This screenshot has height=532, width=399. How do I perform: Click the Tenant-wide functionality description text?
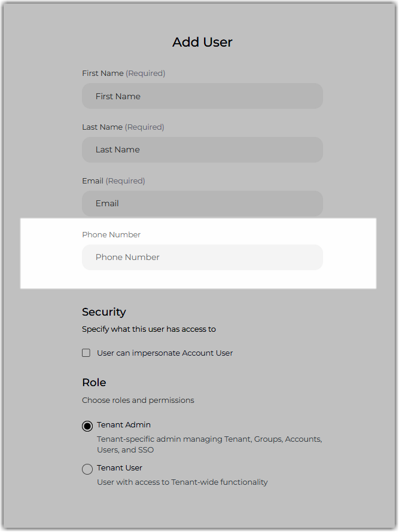[x=182, y=482]
